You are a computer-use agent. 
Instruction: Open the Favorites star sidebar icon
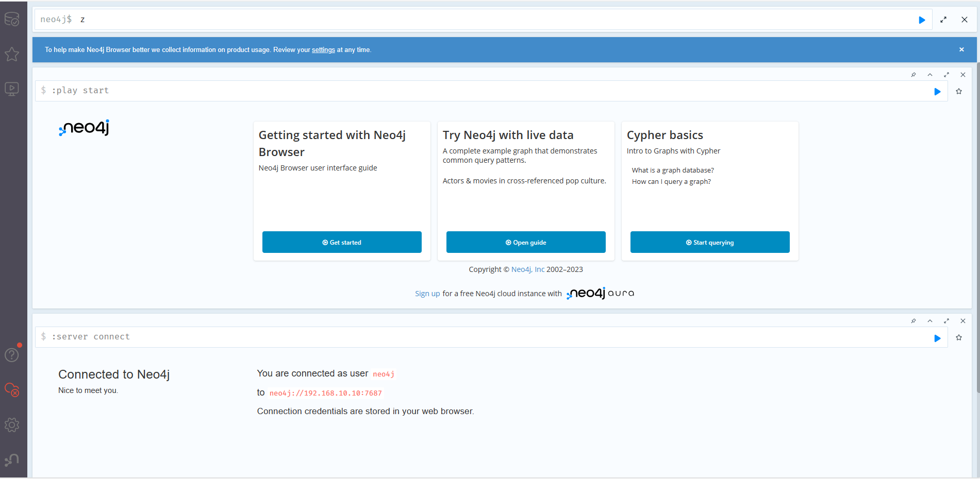point(12,54)
